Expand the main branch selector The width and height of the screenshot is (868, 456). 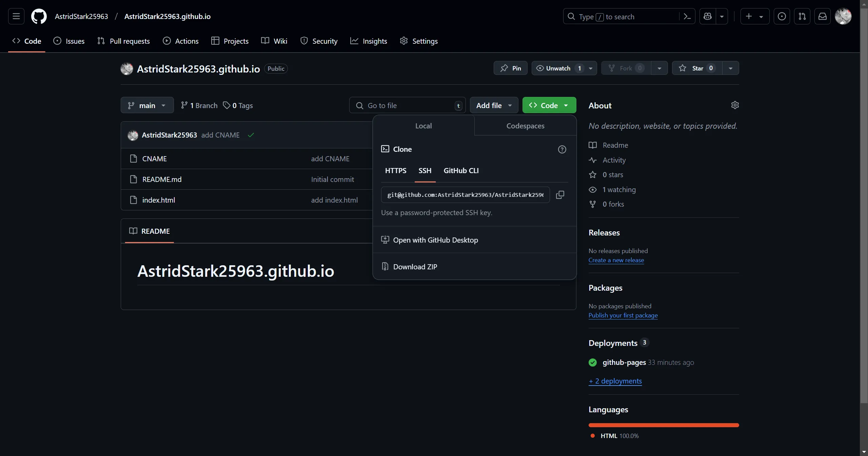click(x=147, y=105)
